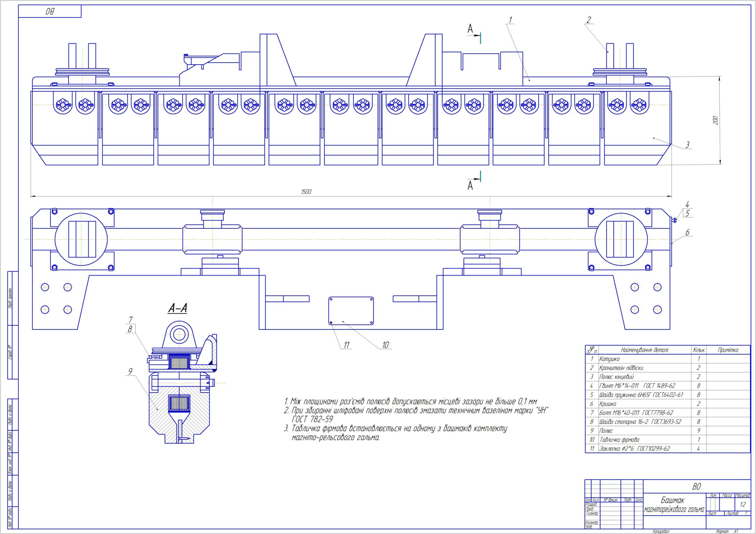Click callout number 6 for the cover
The width and height of the screenshot is (756, 534).
click(x=687, y=232)
